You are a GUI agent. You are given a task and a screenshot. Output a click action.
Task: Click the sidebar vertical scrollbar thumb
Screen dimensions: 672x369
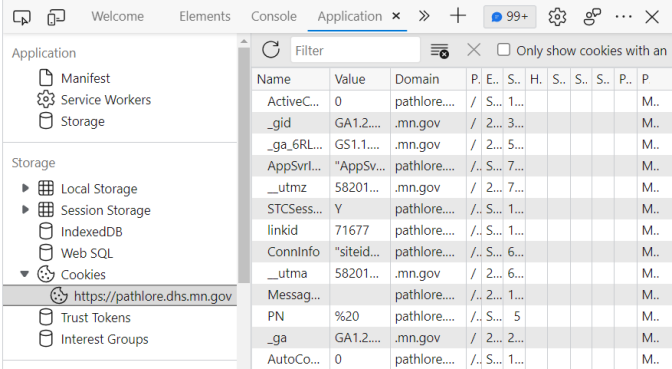[244, 165]
